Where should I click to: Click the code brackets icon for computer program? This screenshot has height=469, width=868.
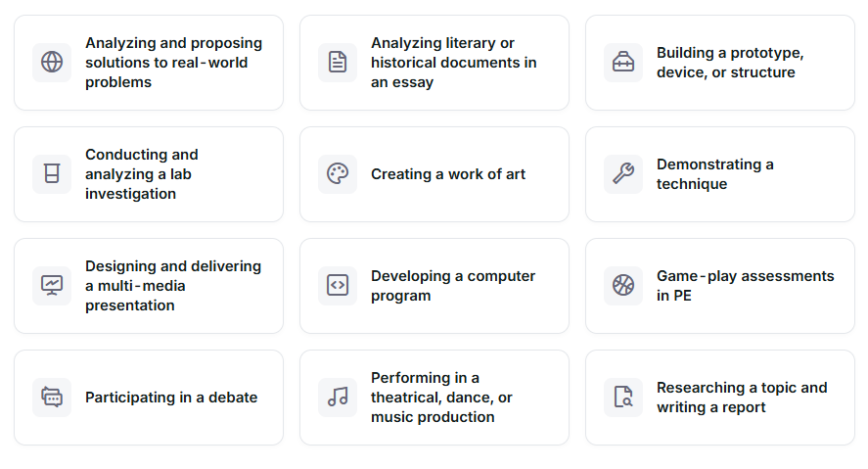point(338,286)
